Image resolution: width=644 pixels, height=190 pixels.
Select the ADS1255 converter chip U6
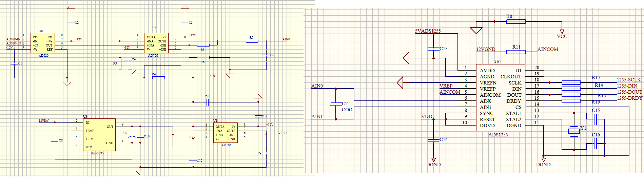point(501,98)
